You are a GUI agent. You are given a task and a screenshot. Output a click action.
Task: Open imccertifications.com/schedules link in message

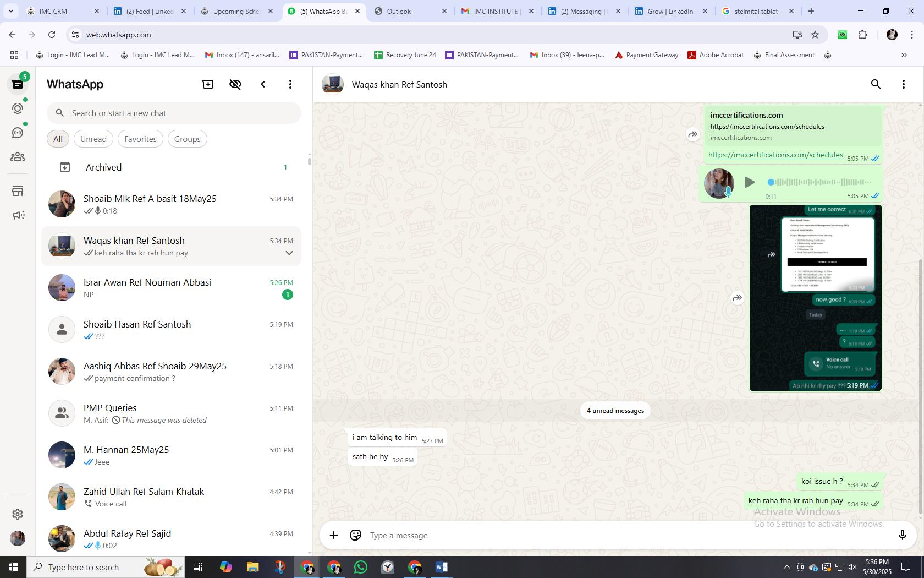(x=776, y=155)
